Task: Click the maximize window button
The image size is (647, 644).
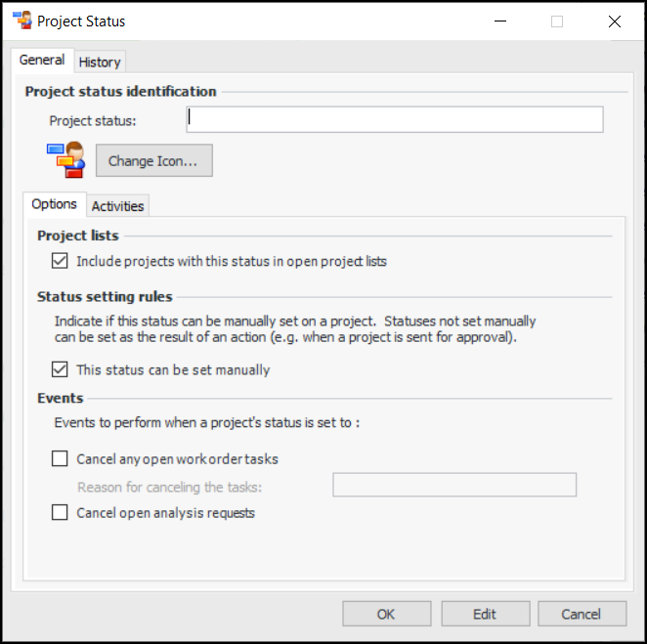Action: tap(557, 21)
